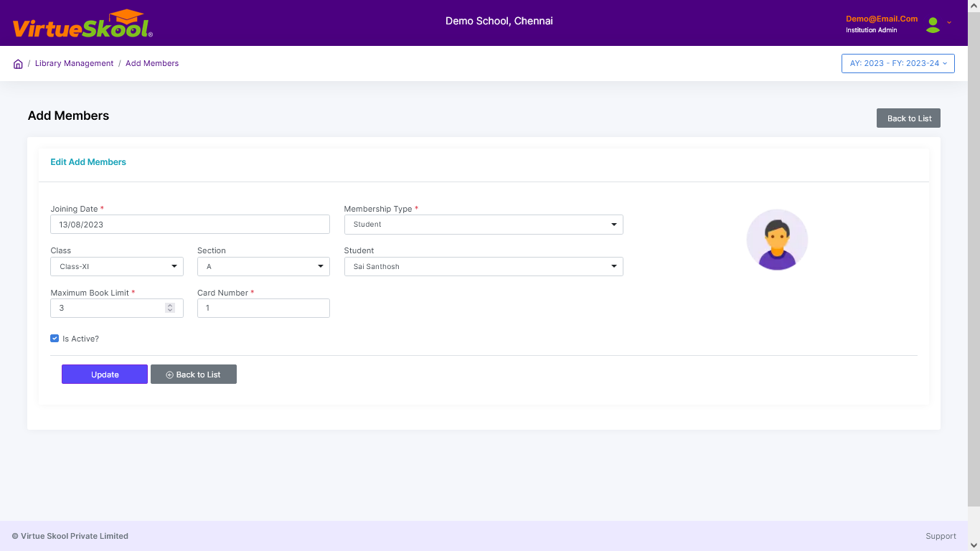This screenshot has width=980, height=551.
Task: Click the Is Active? label
Action: [80, 339]
